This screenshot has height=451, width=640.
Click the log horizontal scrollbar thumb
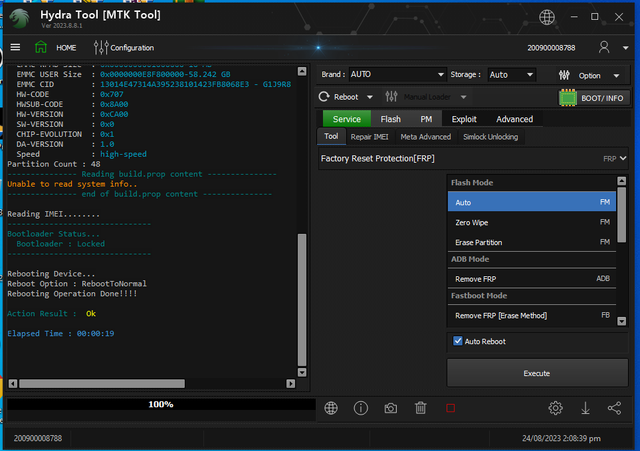[x=102, y=384]
